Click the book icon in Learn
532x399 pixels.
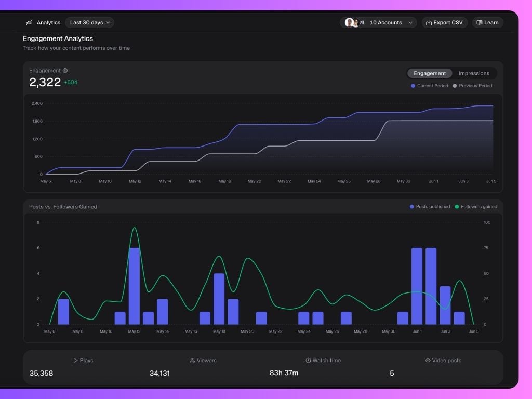[x=480, y=23]
